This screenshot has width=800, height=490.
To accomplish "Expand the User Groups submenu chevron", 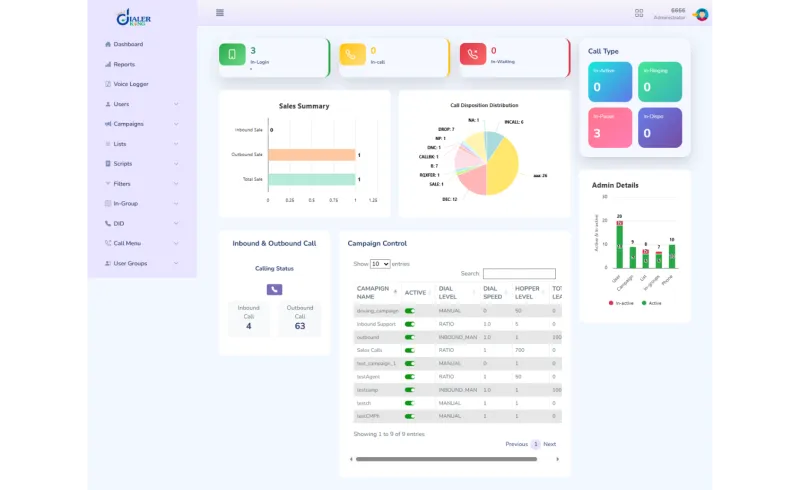I will pos(176,263).
